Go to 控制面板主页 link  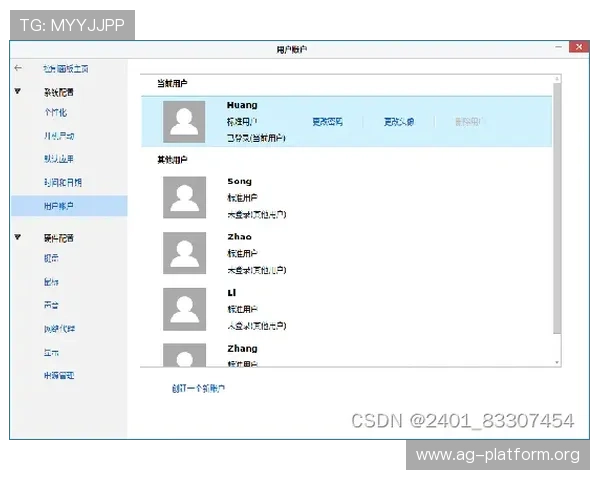66,69
